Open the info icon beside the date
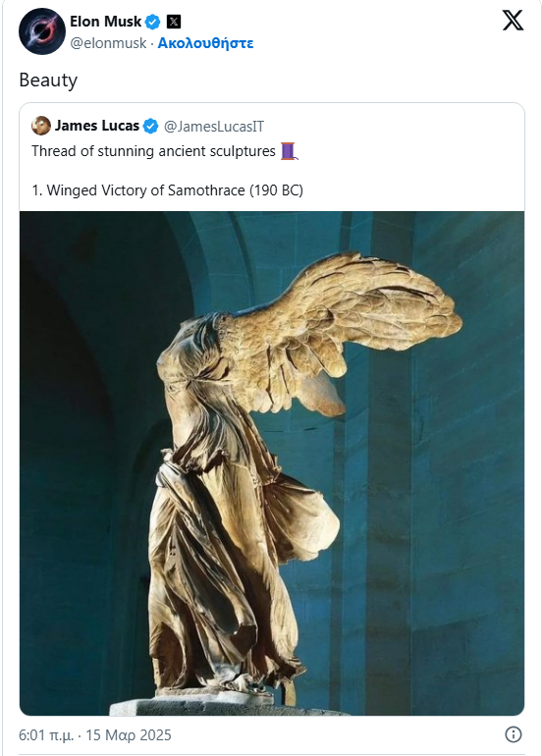The image size is (542, 756). 514,734
